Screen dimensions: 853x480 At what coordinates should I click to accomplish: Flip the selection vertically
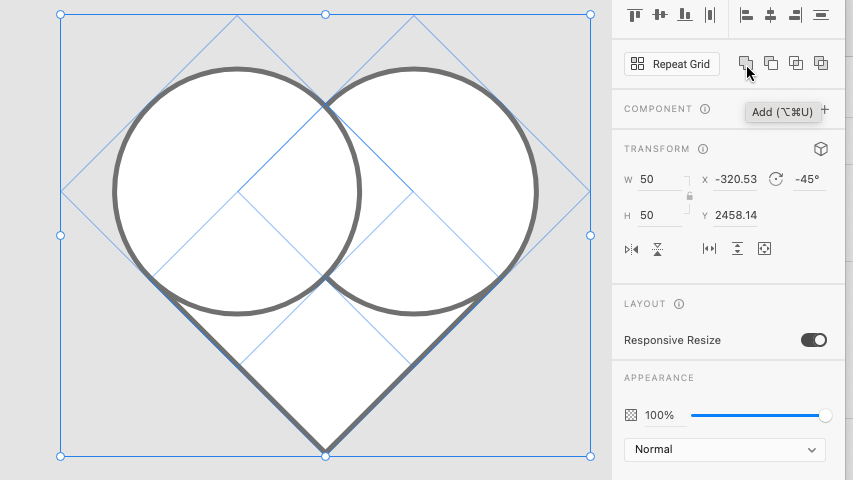[x=657, y=249]
